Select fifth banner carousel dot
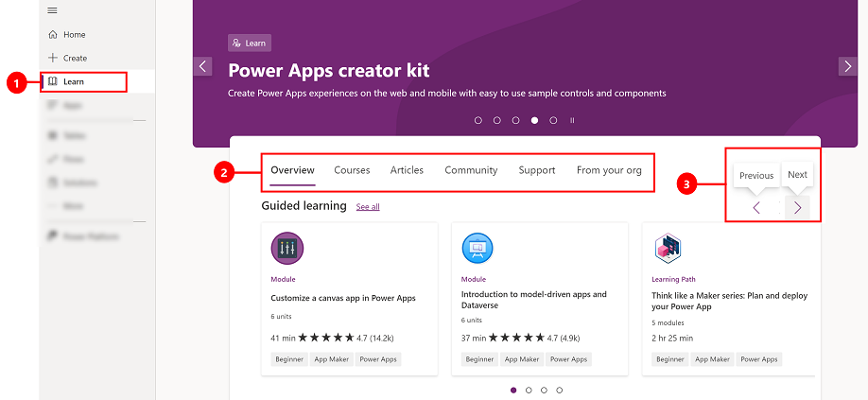 (553, 120)
